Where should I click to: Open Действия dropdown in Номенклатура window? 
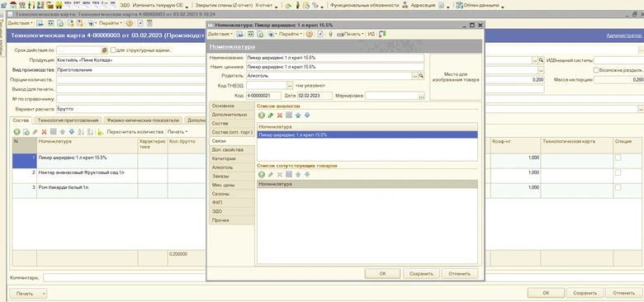(220, 34)
